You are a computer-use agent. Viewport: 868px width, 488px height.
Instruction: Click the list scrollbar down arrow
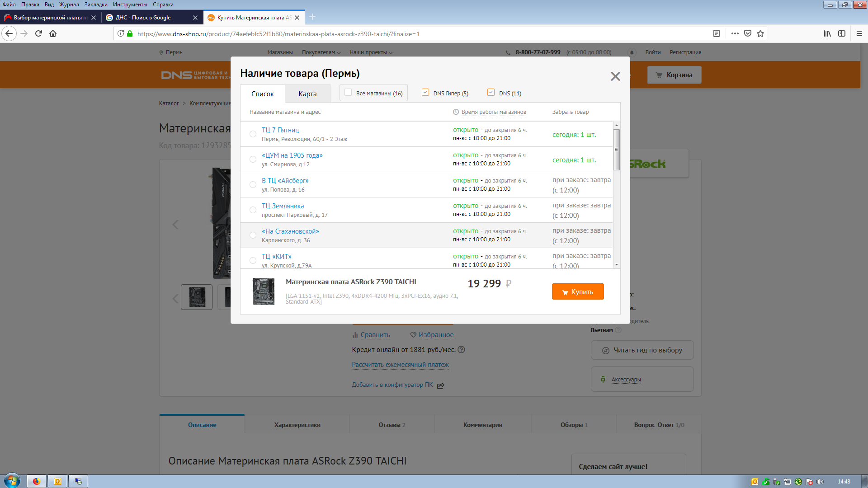[x=616, y=265]
